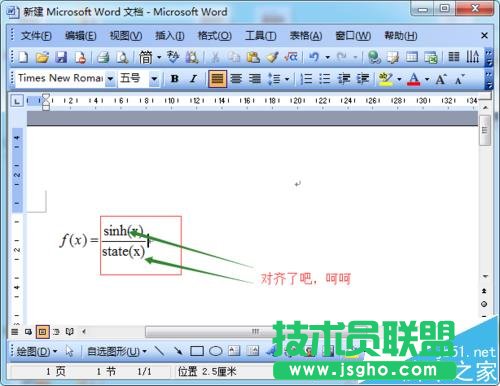
Task: Open the 自选图形(U) AutoShapes menu
Action: 117,351
